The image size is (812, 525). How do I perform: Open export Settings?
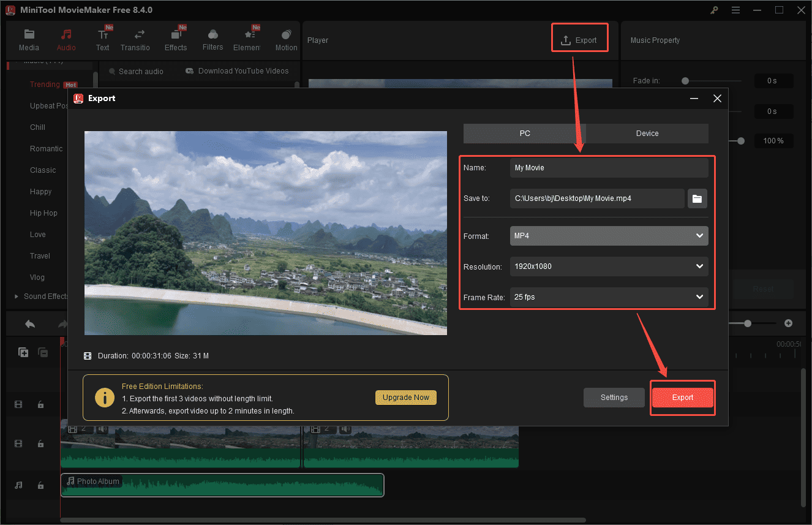click(x=614, y=397)
